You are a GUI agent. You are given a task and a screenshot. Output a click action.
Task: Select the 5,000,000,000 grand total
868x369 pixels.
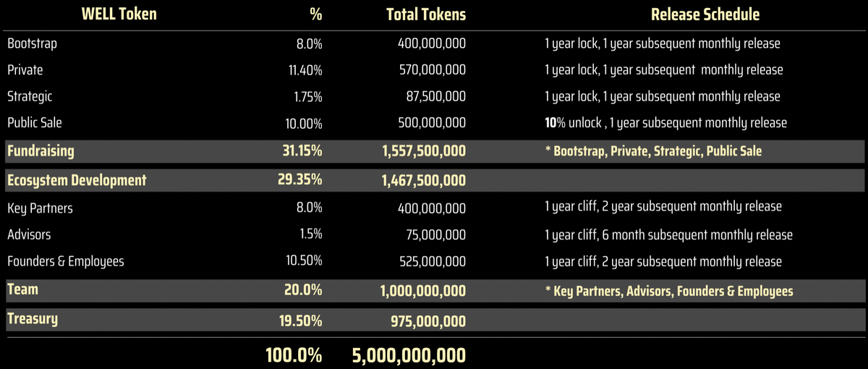tap(409, 355)
